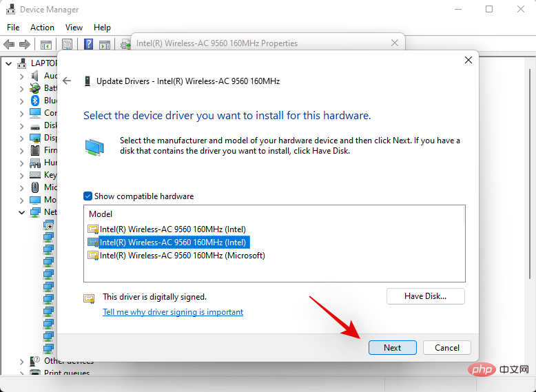The width and height of the screenshot is (536, 392).
Task: Click the Monitors icon in device tree
Action: point(35,200)
